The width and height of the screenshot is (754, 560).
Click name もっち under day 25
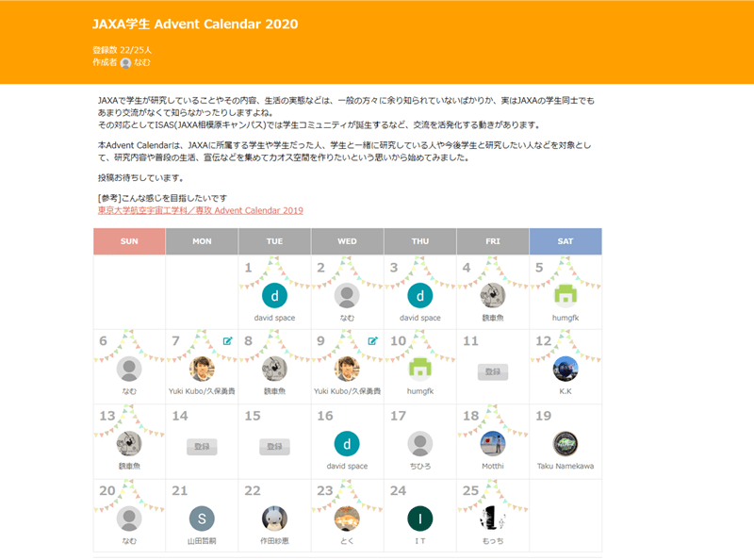(x=493, y=541)
